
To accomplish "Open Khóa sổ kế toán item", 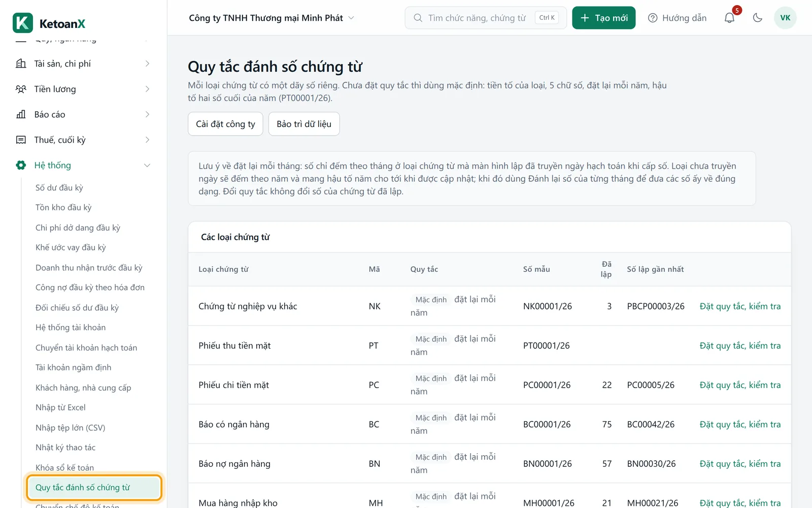I will (x=64, y=467).
